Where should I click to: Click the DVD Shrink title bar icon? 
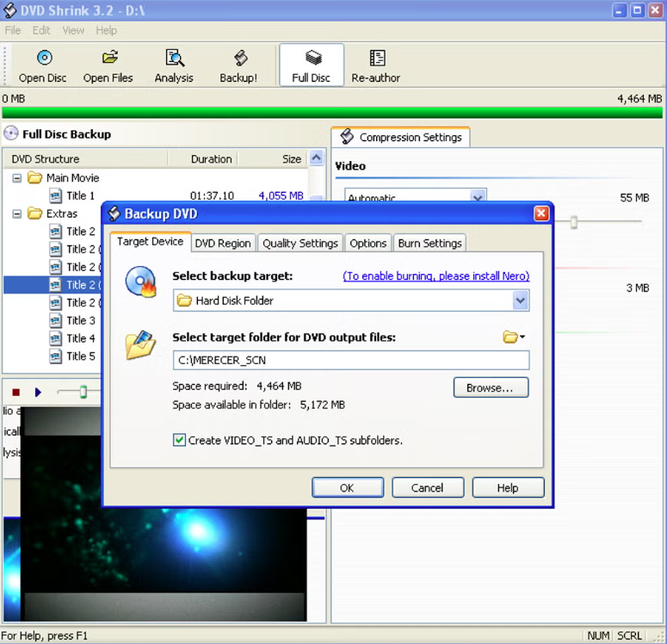(x=9, y=10)
